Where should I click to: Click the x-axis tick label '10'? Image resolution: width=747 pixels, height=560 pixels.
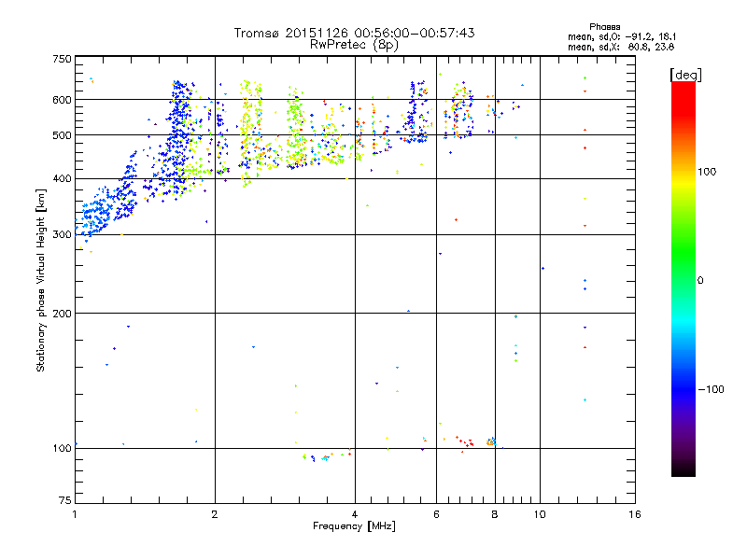(540, 514)
